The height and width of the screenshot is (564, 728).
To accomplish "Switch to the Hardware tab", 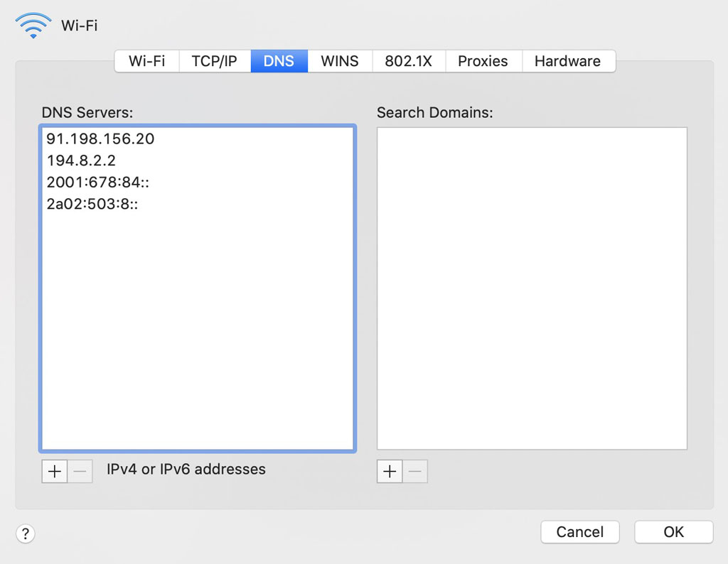I will pos(567,61).
